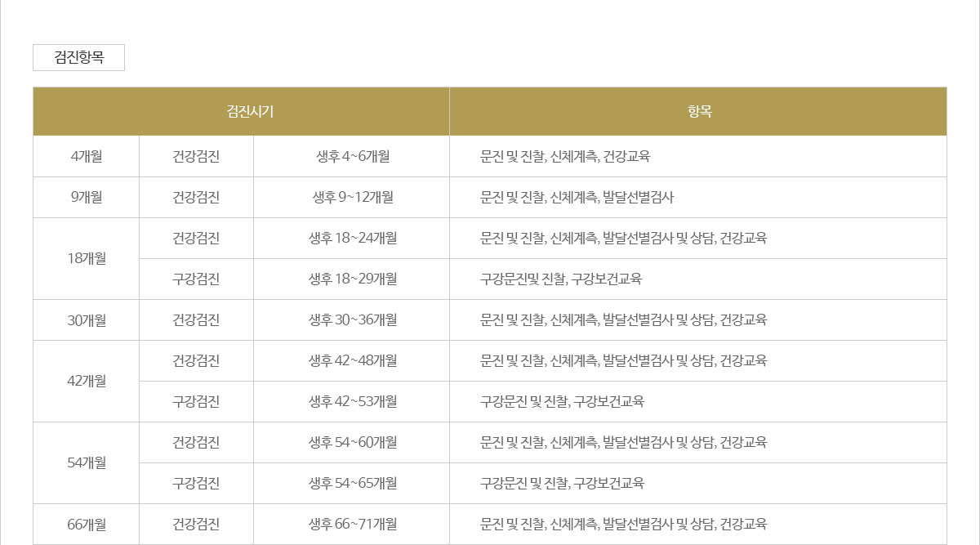Click 구강문진및 진찰, 구강보건교육 in 18개월 row

point(561,279)
